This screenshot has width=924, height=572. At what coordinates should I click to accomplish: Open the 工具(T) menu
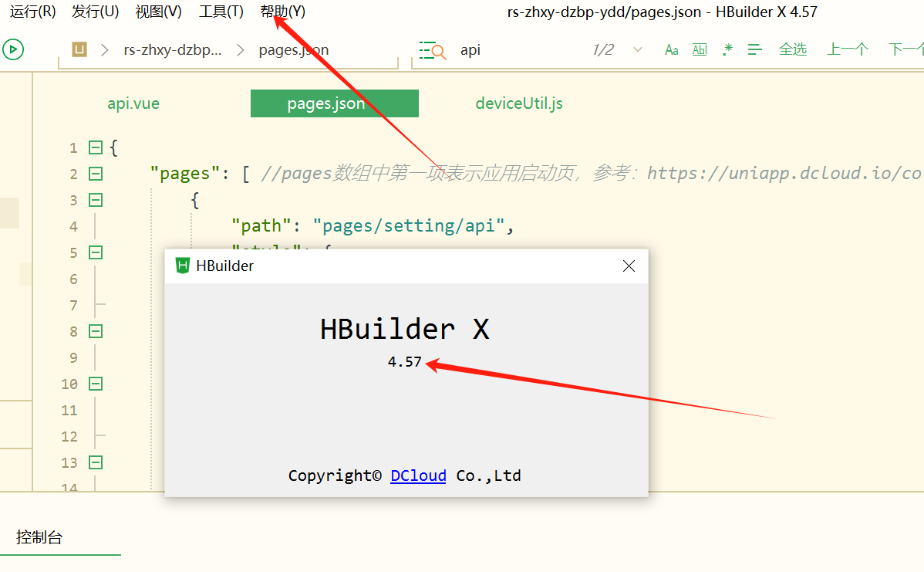(x=221, y=12)
